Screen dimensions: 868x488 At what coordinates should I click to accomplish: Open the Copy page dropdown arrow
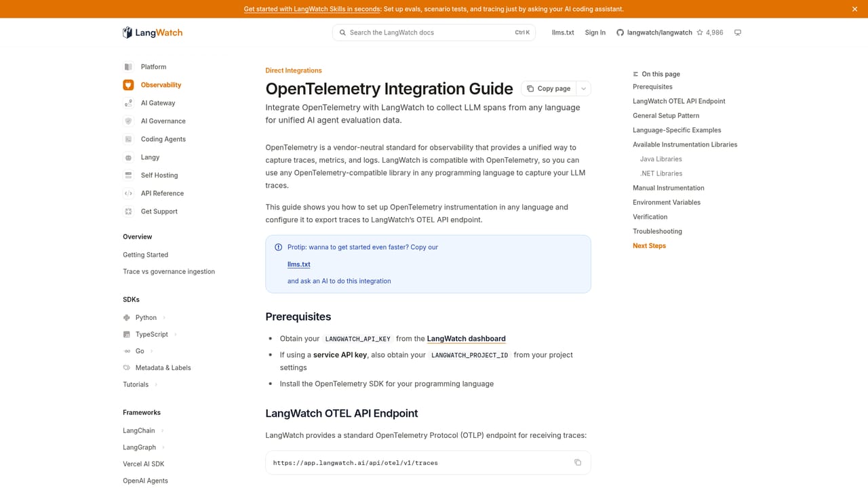coord(583,89)
